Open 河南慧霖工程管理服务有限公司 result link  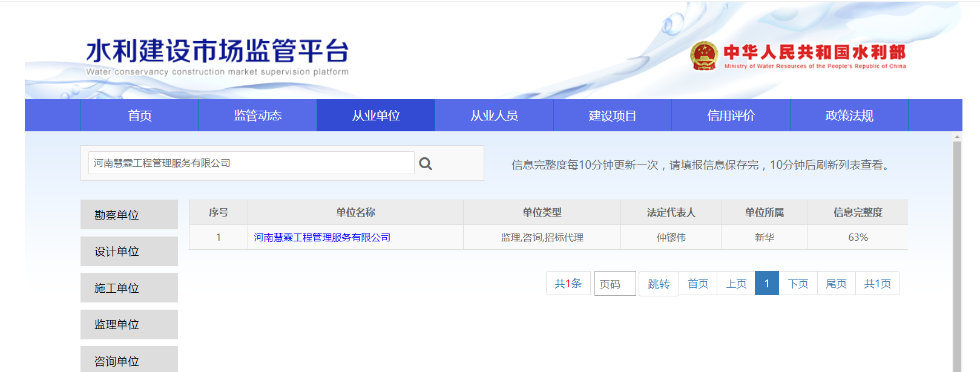(322, 238)
